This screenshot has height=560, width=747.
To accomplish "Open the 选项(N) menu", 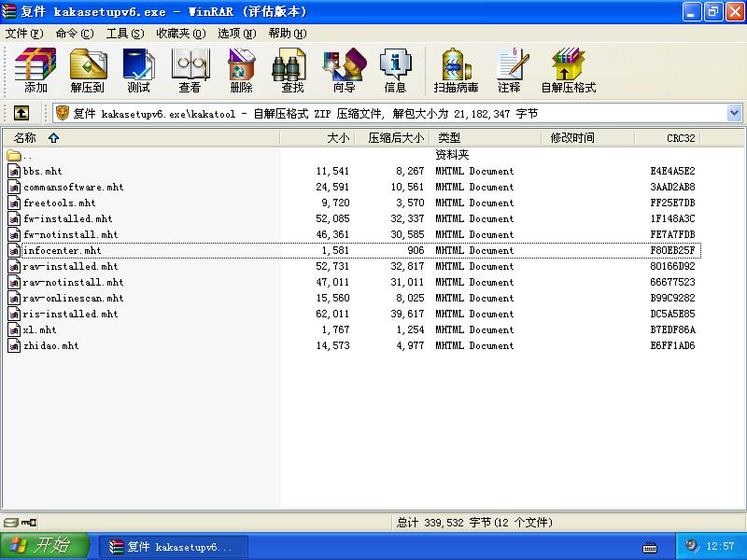I will (237, 34).
